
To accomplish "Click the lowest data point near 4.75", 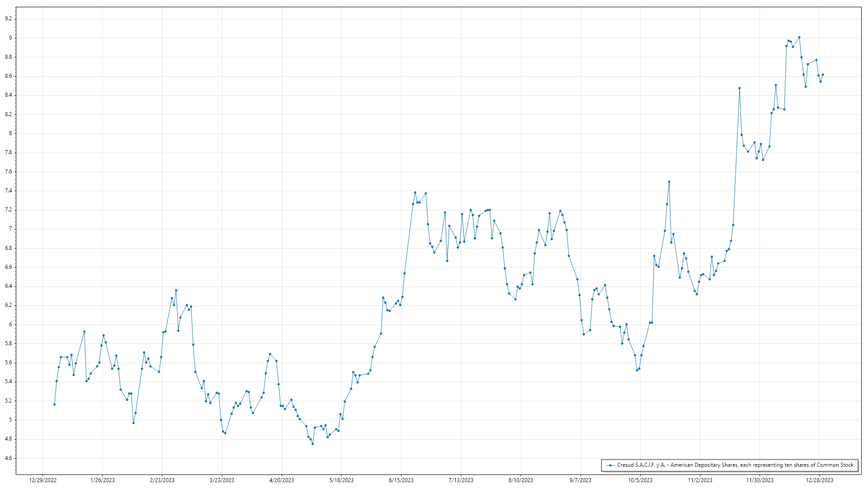I will click(x=312, y=444).
